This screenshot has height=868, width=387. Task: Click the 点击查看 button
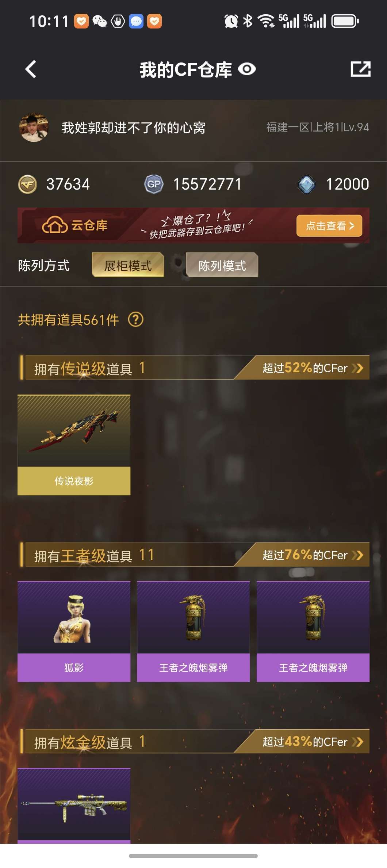click(x=329, y=226)
